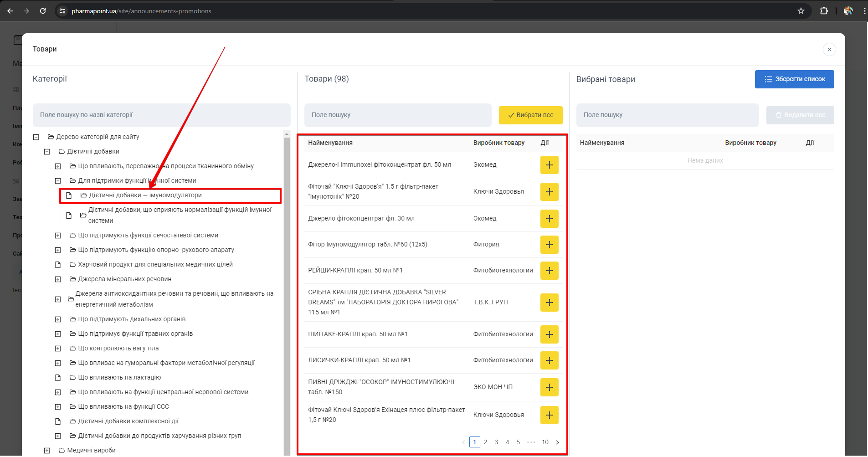Collapse Для підтримки функції імунної системи
Viewport: 868px width, 457px height.
tap(58, 181)
